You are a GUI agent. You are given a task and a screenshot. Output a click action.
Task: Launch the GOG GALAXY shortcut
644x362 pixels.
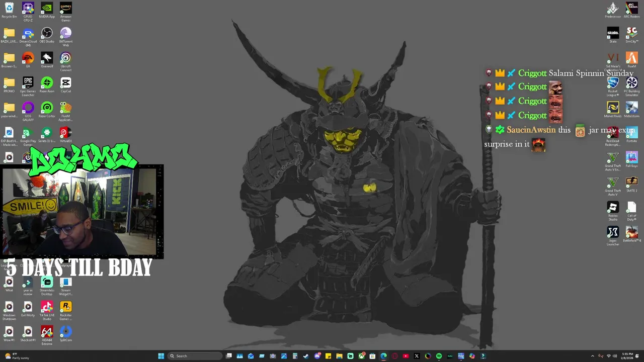coord(28,112)
